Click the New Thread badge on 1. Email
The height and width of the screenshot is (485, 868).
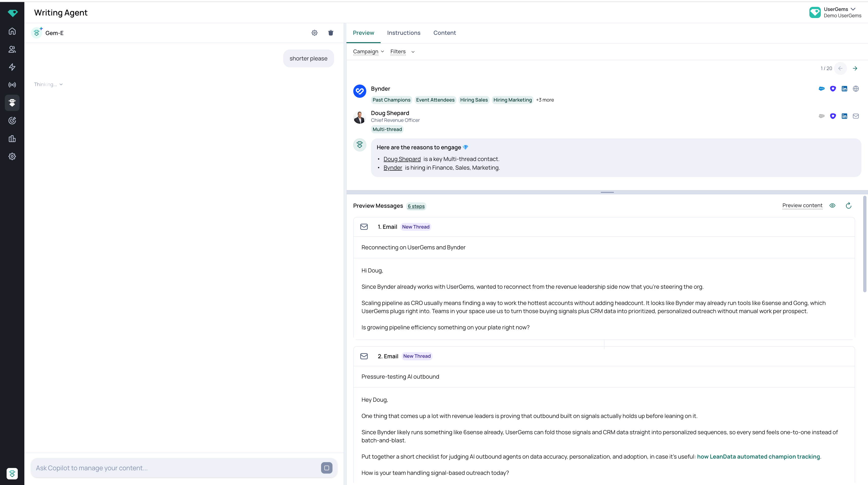coord(415,227)
